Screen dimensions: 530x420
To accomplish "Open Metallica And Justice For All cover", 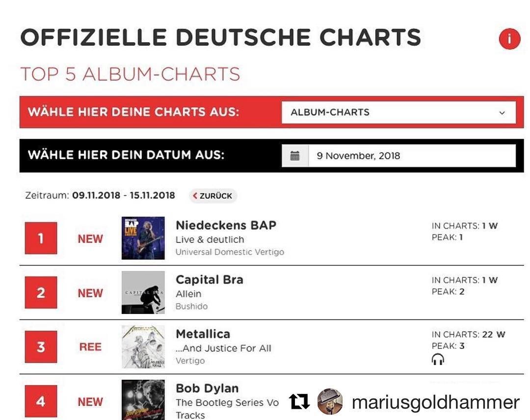I will [x=143, y=347].
